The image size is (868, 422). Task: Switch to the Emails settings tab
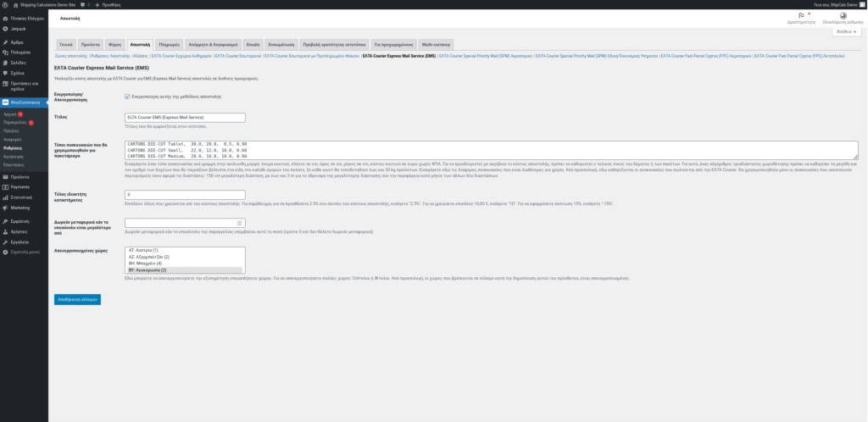pyautogui.click(x=253, y=44)
